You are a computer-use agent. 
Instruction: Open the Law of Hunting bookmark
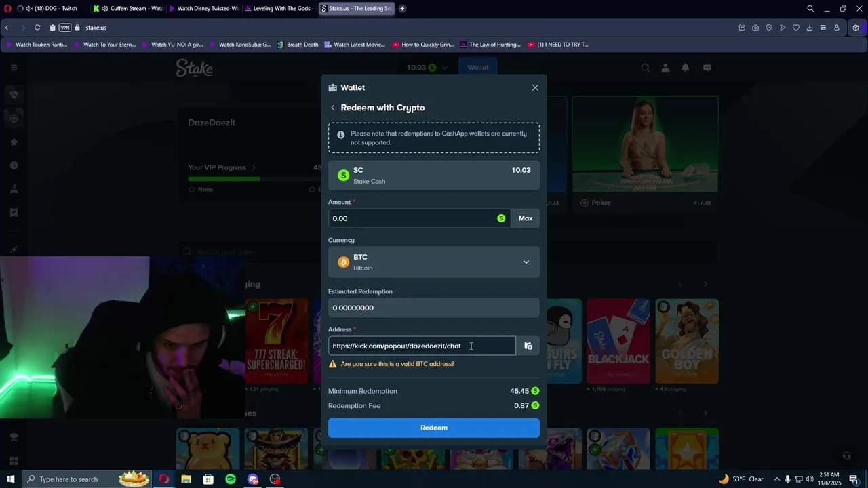click(490, 45)
